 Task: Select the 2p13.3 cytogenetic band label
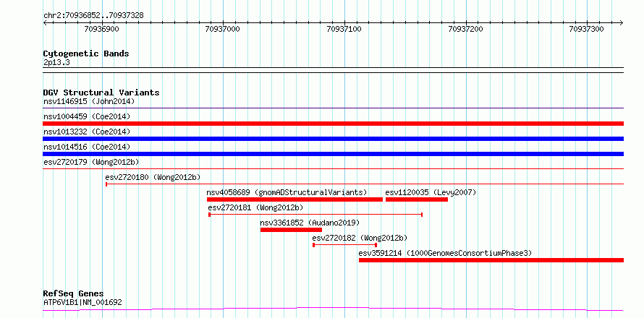(56, 62)
